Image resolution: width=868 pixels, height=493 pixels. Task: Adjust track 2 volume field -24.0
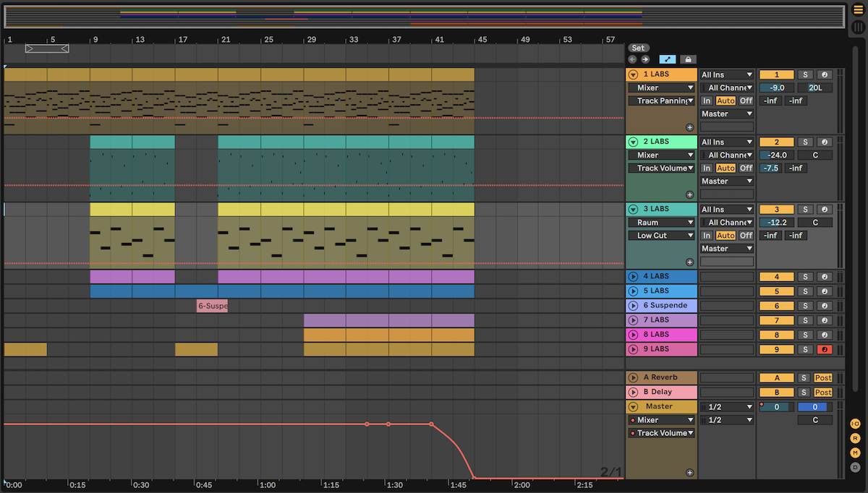tap(776, 155)
